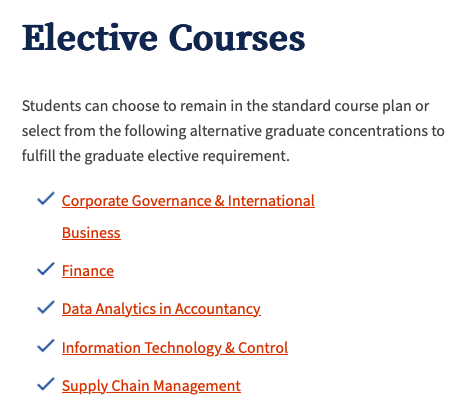Image resolution: width=471 pixels, height=413 pixels.
Task: Open Information Technology & Control link
Action: pyautogui.click(x=175, y=348)
